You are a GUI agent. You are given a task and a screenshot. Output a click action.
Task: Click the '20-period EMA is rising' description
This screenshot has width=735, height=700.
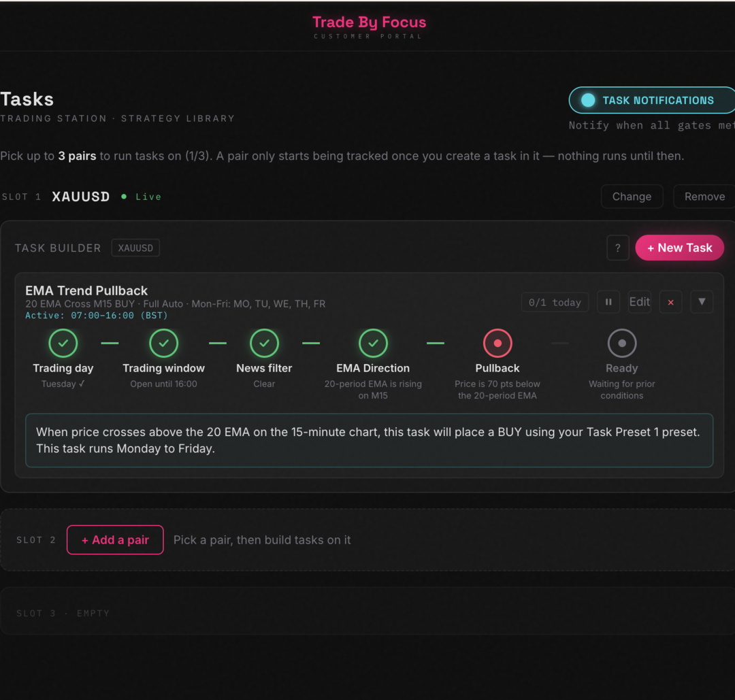pos(373,389)
